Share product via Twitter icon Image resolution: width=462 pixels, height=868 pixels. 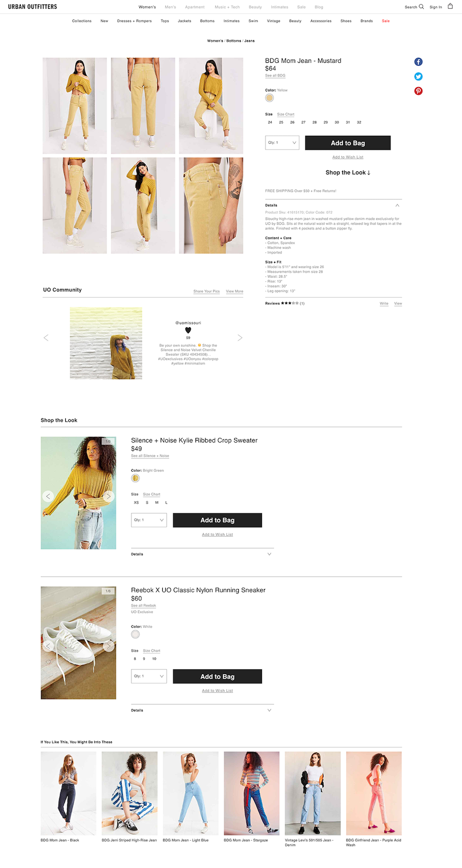click(x=418, y=77)
